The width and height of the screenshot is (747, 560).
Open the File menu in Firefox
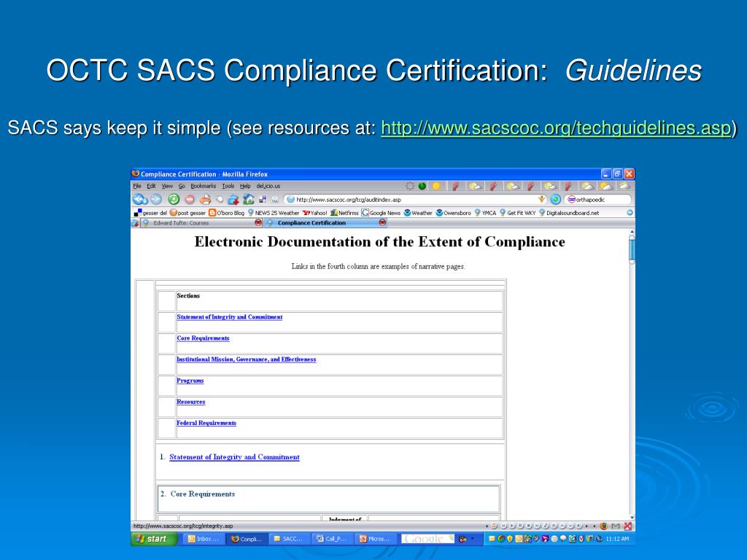click(x=137, y=186)
